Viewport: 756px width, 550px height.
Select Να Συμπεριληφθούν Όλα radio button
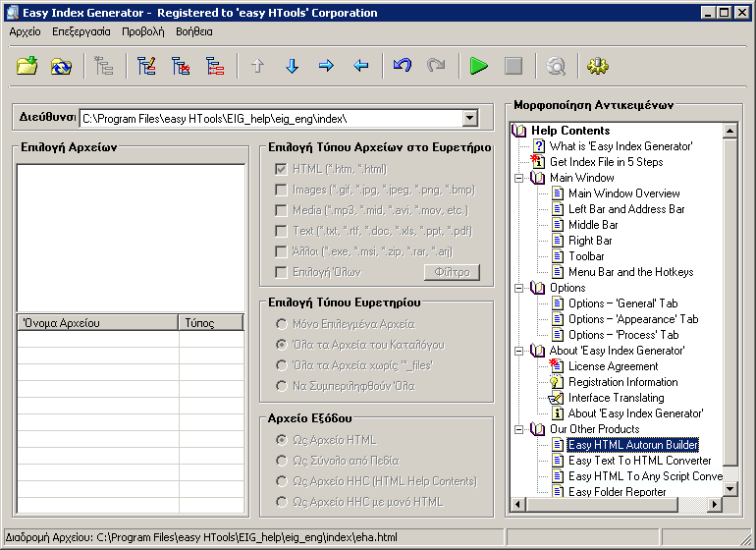coord(281,386)
